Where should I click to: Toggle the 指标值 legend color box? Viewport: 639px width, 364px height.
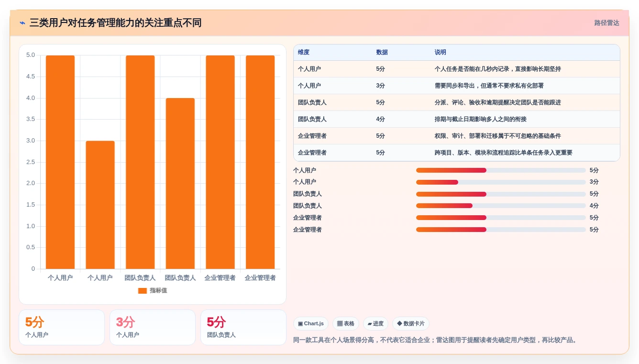[143, 290]
